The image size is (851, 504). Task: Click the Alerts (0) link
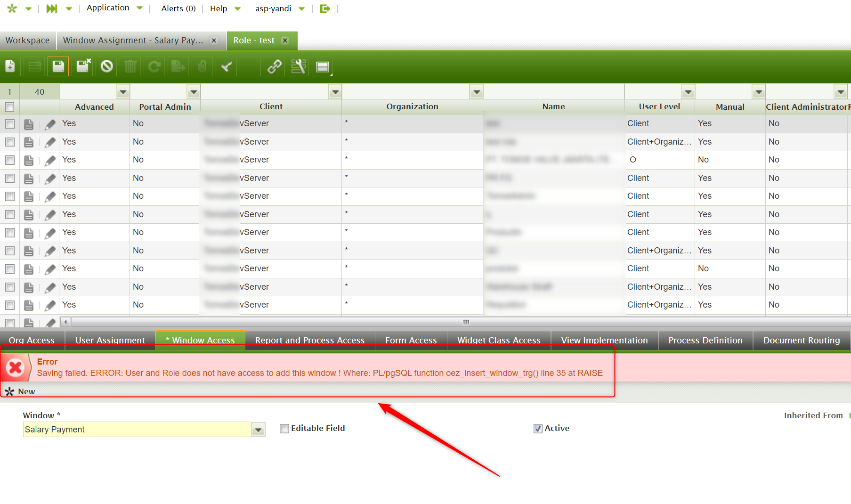coord(178,8)
